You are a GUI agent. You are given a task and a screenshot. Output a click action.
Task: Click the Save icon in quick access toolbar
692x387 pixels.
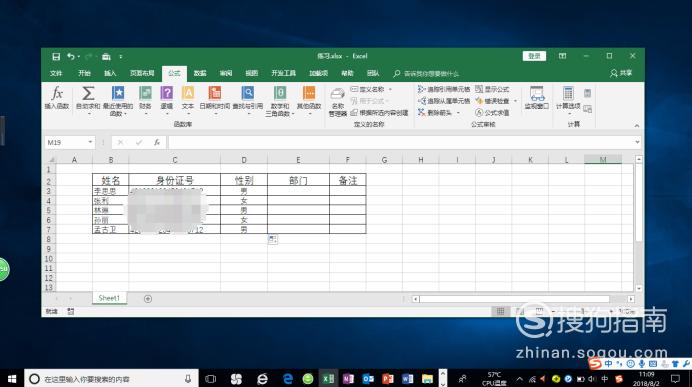pyautogui.click(x=56, y=56)
